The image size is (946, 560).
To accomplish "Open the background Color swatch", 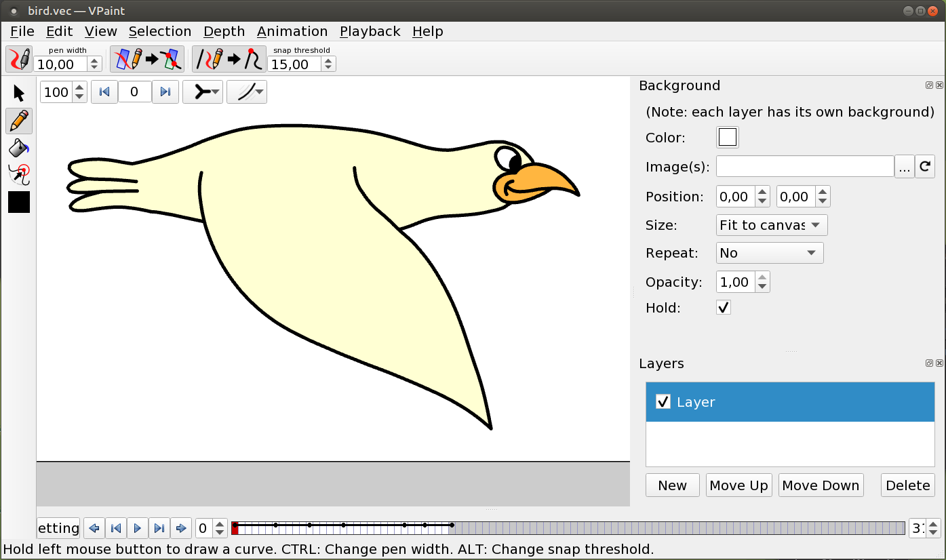I will click(x=727, y=138).
